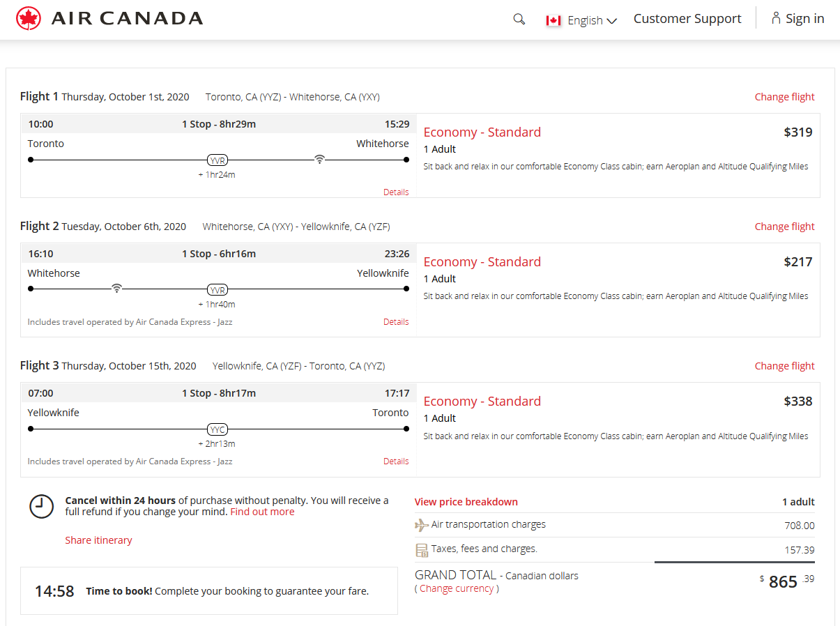Click the 157.39 taxes amount
The image size is (840, 626).
(x=800, y=550)
